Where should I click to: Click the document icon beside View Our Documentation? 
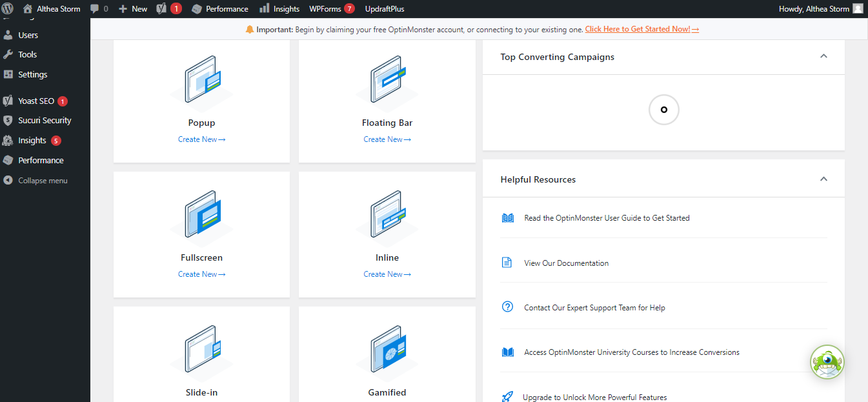tap(507, 263)
